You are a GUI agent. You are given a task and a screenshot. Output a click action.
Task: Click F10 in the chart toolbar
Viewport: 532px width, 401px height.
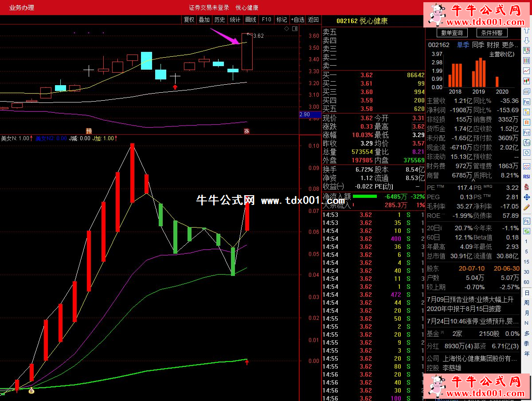[x=266, y=20]
